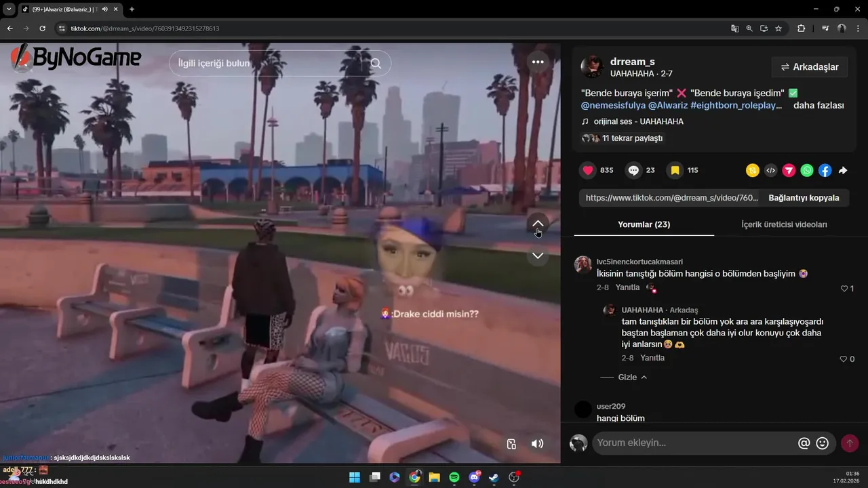Post the comment with the red arrow button
Image resolution: width=868 pixels, height=488 pixels.
pos(850,443)
